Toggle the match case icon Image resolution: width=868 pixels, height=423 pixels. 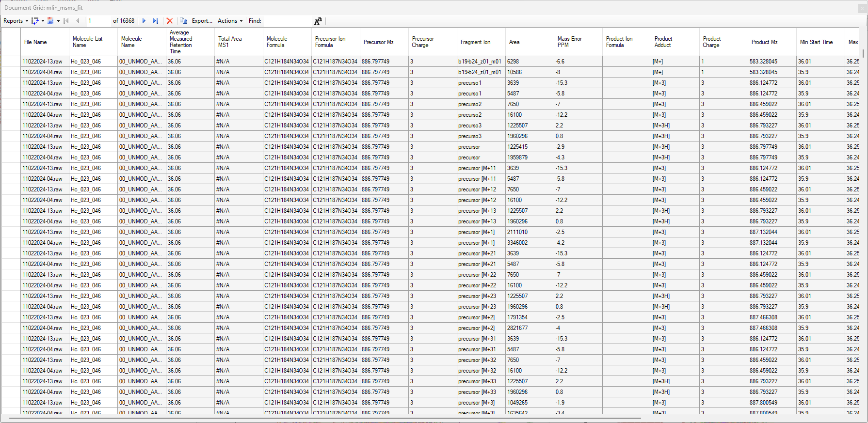click(x=318, y=21)
